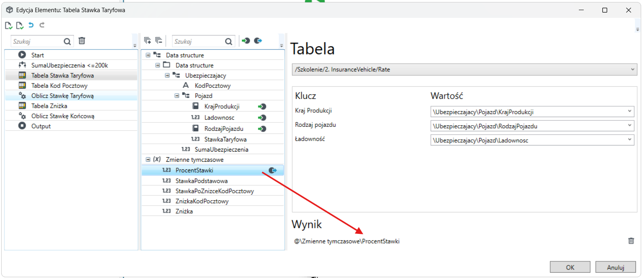Collapse the Ubezpieczajacy tree node
This screenshot has height=278, width=644.
pyautogui.click(x=167, y=75)
